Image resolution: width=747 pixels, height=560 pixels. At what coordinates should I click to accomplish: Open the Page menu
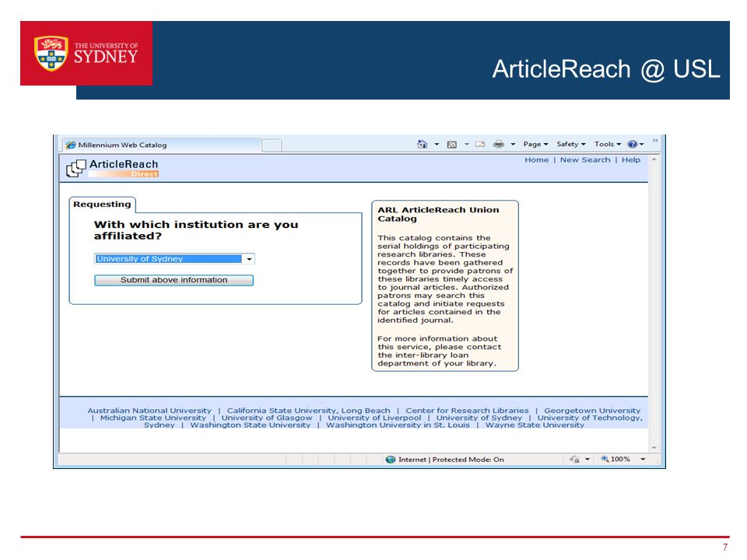click(x=535, y=145)
